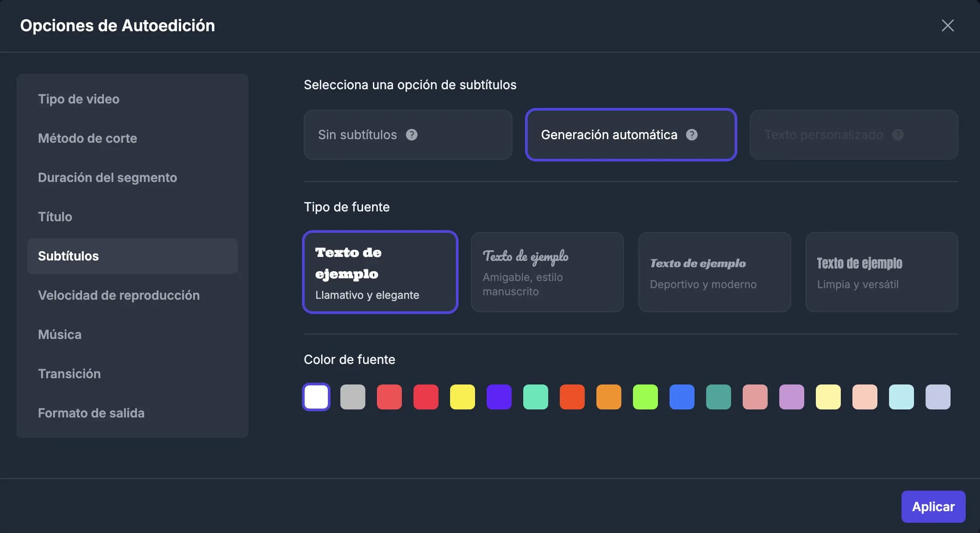Viewport: 980px width, 533px height.
Task: Click help icon next to Texto personalizado
Action: pyautogui.click(x=897, y=135)
